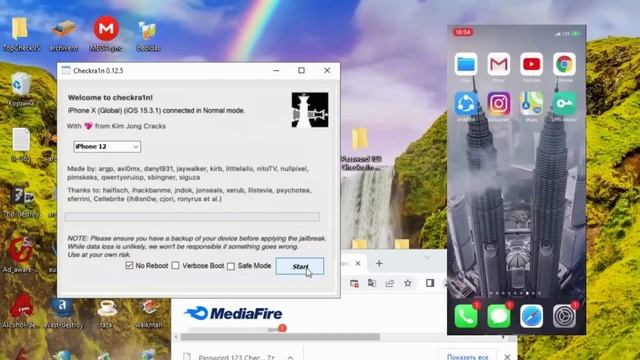This screenshot has height=360, width=640.
Task: Click the Checkra1n title bar window icon
Action: [x=66, y=71]
